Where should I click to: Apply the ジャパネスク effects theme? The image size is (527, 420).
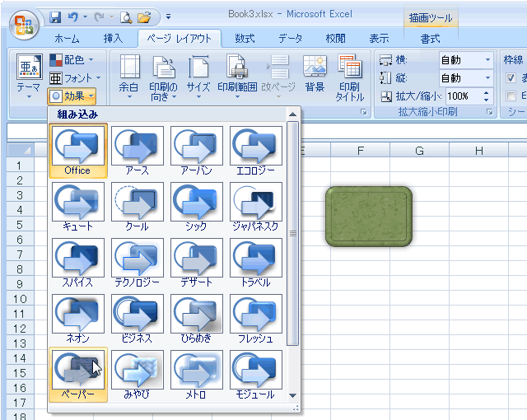pyautogui.click(x=256, y=207)
